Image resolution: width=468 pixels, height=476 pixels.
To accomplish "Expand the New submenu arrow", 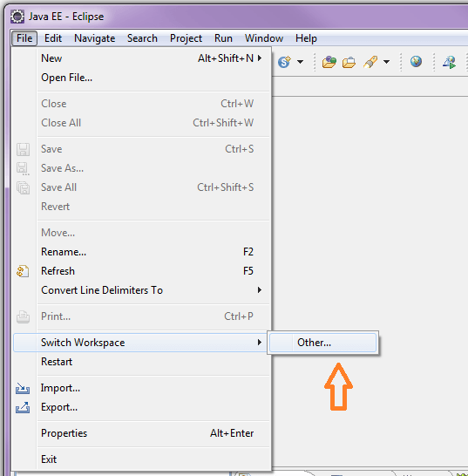I will coord(260,58).
